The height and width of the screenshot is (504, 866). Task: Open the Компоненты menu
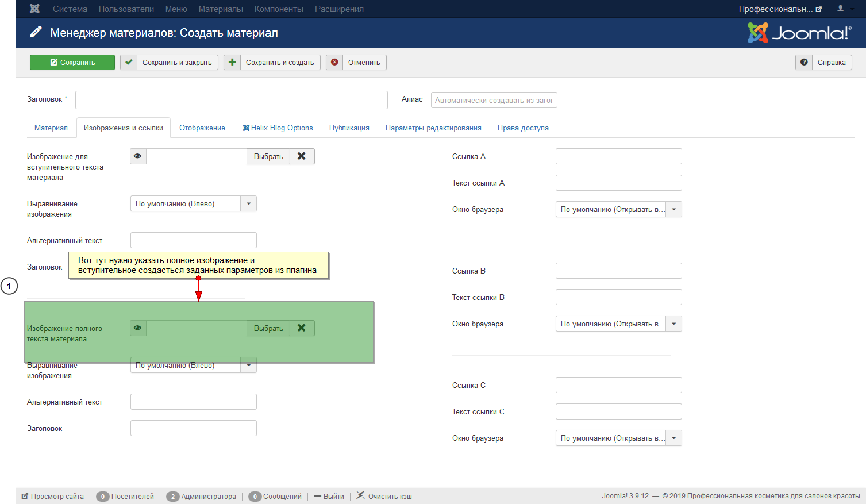tap(279, 9)
